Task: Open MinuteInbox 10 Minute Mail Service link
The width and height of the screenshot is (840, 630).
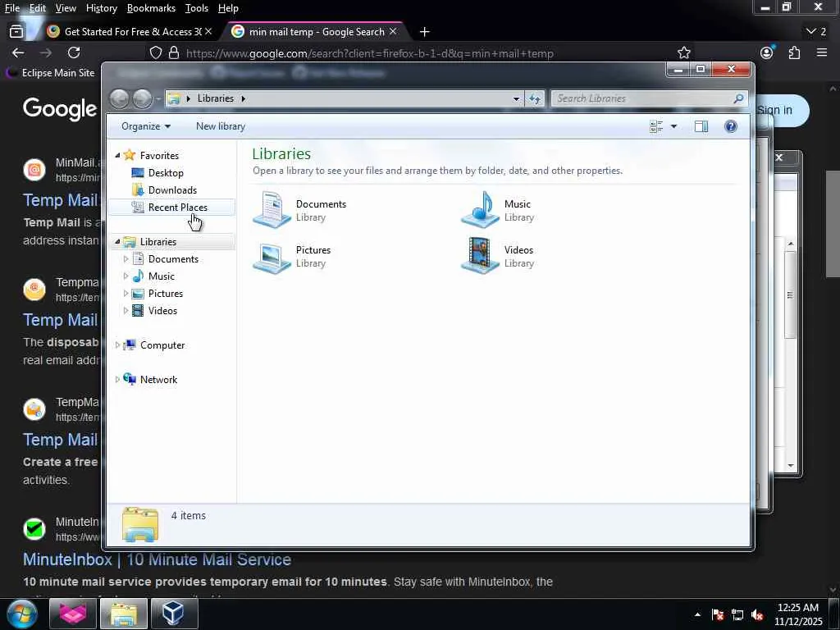Action: (x=157, y=559)
